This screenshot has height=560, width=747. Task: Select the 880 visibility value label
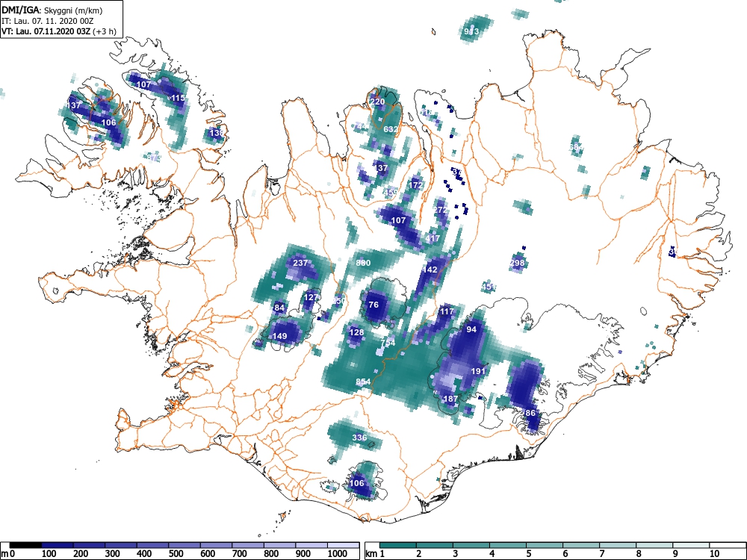363,263
